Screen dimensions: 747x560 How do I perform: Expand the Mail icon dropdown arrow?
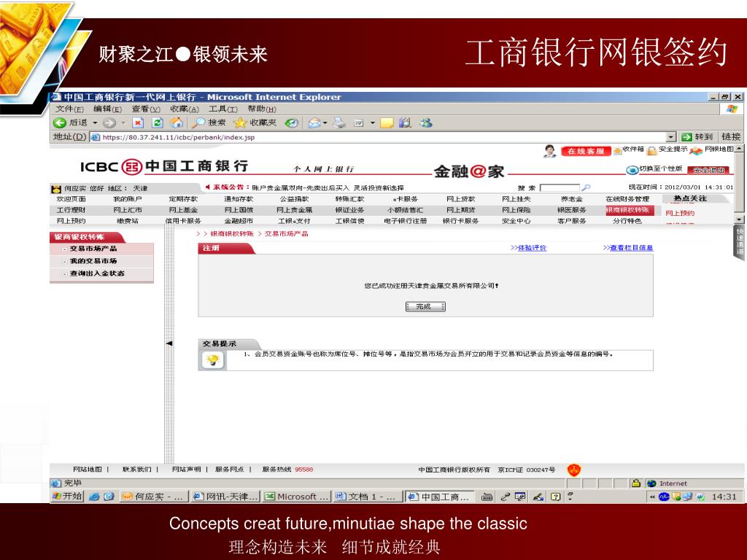325,122
